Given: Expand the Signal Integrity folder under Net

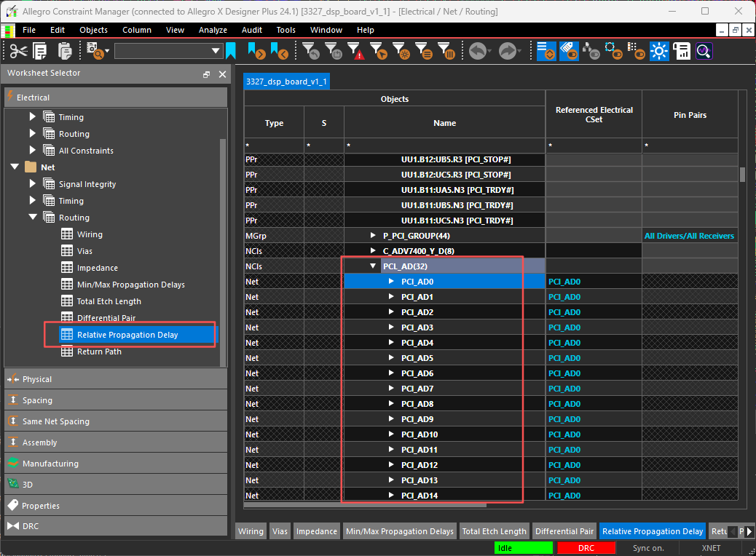Looking at the screenshot, I should point(32,184).
